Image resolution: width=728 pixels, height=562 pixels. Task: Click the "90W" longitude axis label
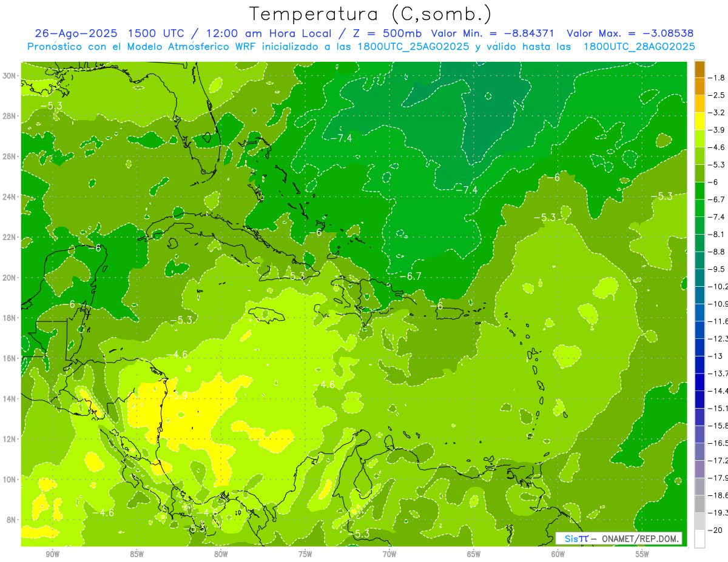coord(52,554)
